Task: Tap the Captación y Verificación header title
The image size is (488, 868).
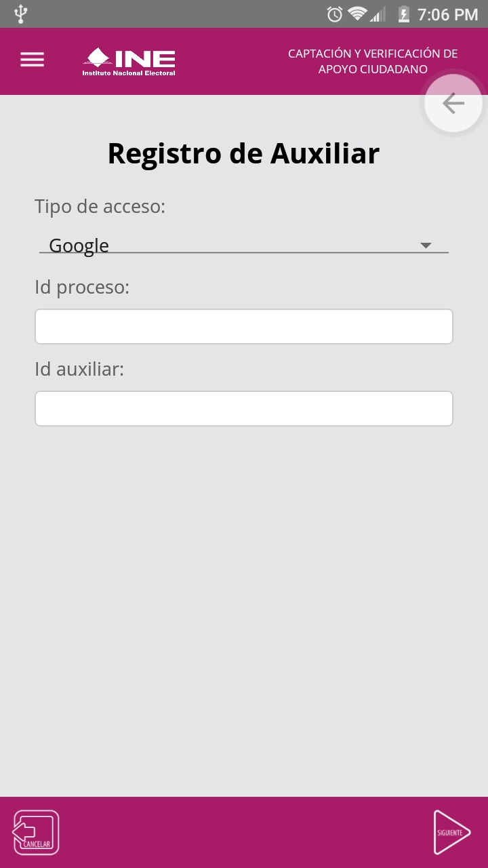Action: (373, 61)
